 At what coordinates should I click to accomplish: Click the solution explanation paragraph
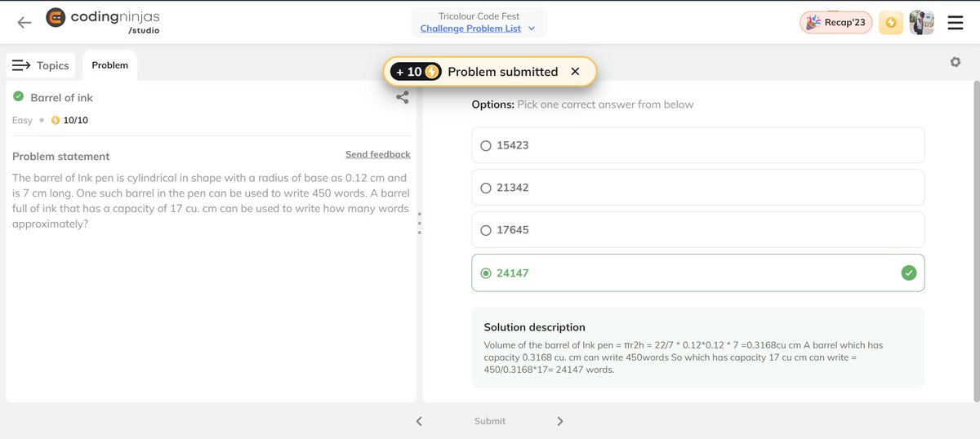tap(683, 357)
